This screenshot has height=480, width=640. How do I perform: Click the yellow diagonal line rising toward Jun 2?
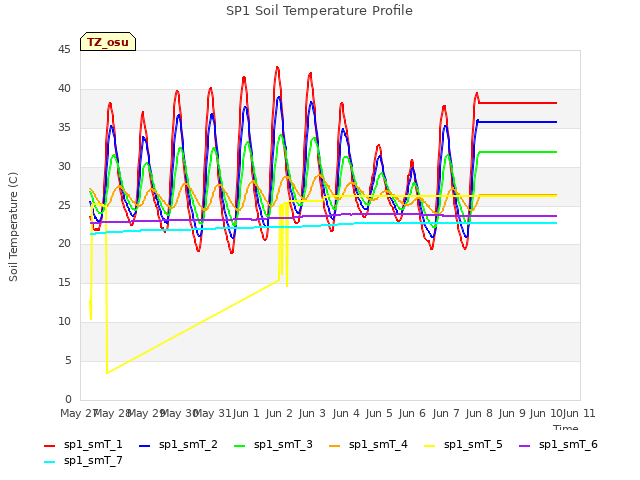[193, 327]
